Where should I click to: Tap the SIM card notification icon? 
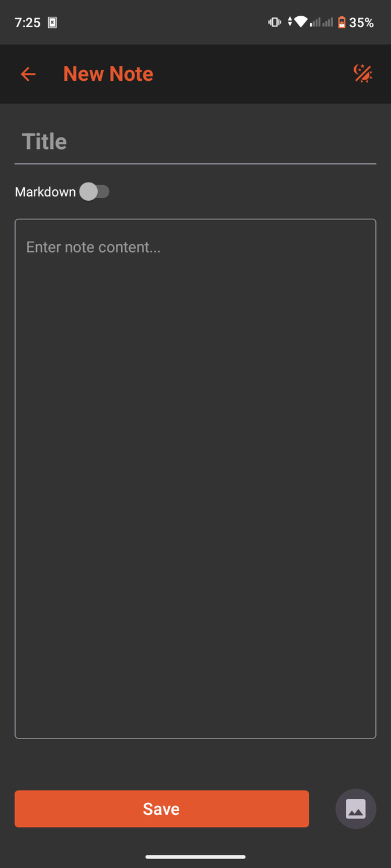(x=52, y=23)
